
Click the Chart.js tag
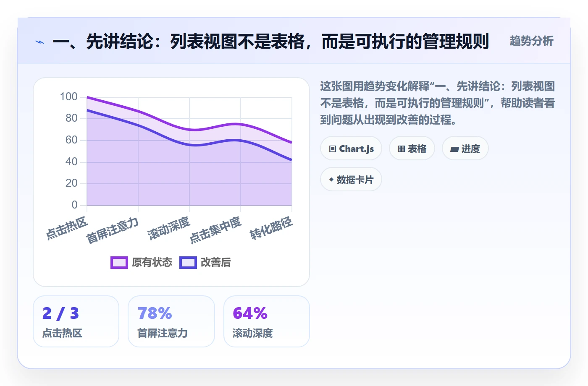click(x=351, y=149)
